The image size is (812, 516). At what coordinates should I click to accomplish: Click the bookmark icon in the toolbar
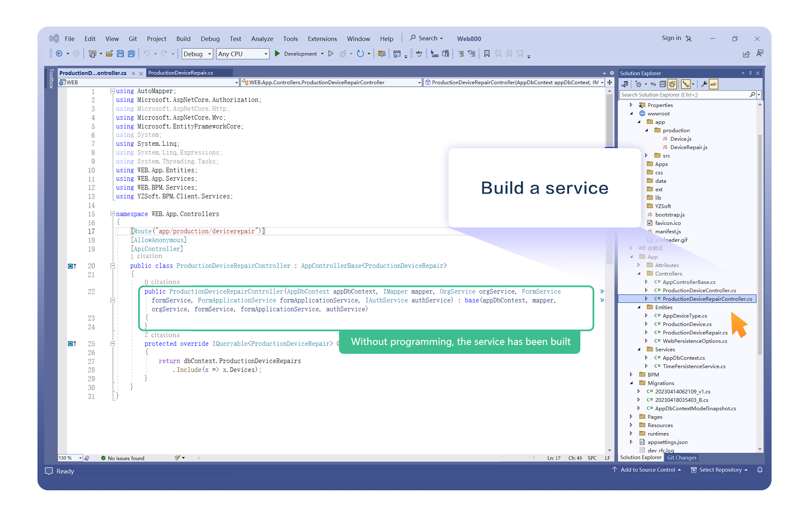(x=487, y=54)
